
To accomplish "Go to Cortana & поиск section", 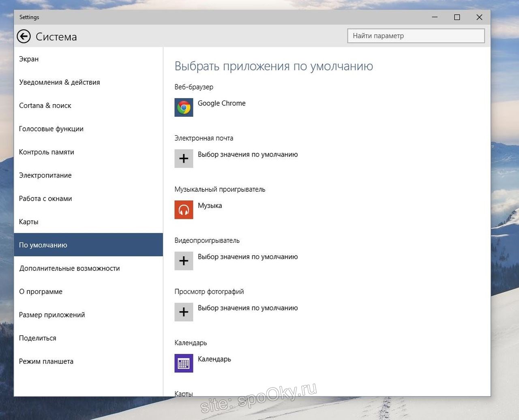I will pos(45,105).
